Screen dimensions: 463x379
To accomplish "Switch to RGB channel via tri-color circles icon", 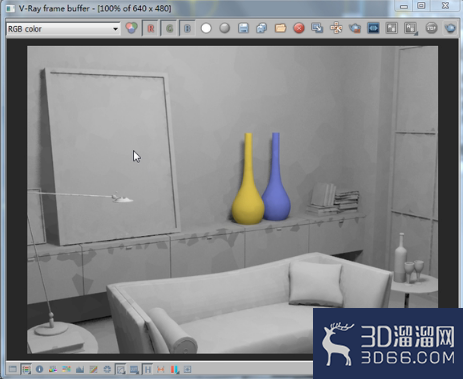I will (132, 28).
